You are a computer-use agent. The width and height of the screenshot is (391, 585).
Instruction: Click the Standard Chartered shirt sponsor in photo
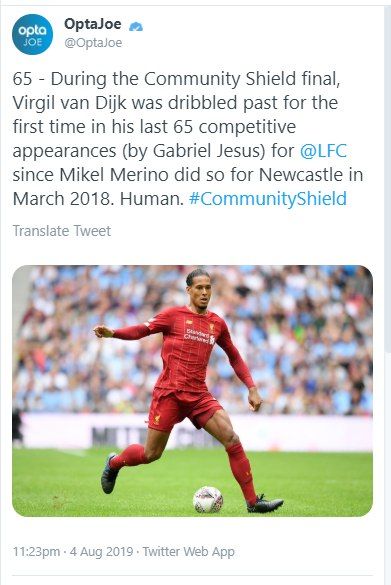[x=200, y=336]
